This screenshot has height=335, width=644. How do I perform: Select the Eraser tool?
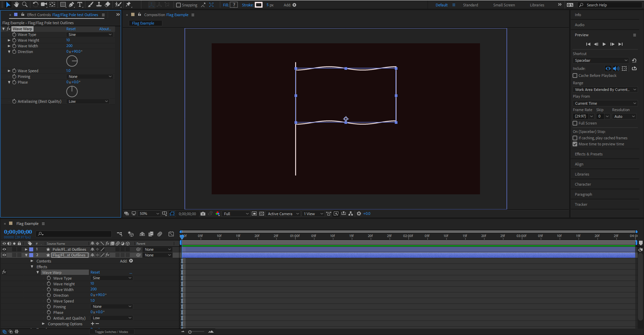(107, 5)
